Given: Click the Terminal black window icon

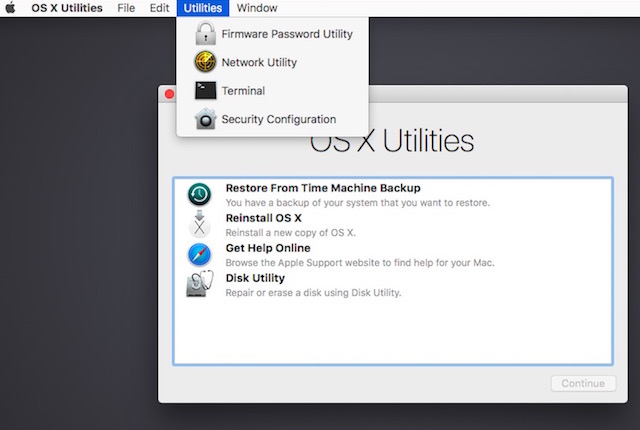Looking at the screenshot, I should (x=205, y=91).
